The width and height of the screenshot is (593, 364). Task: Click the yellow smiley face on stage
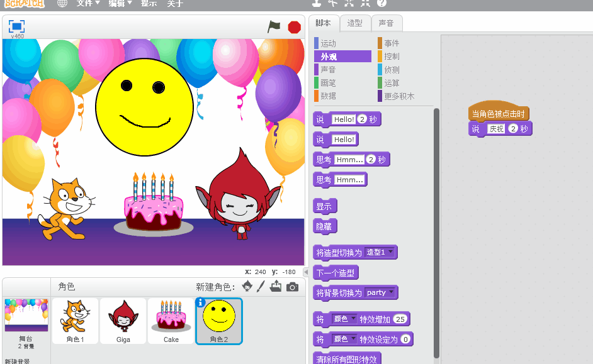(144, 107)
